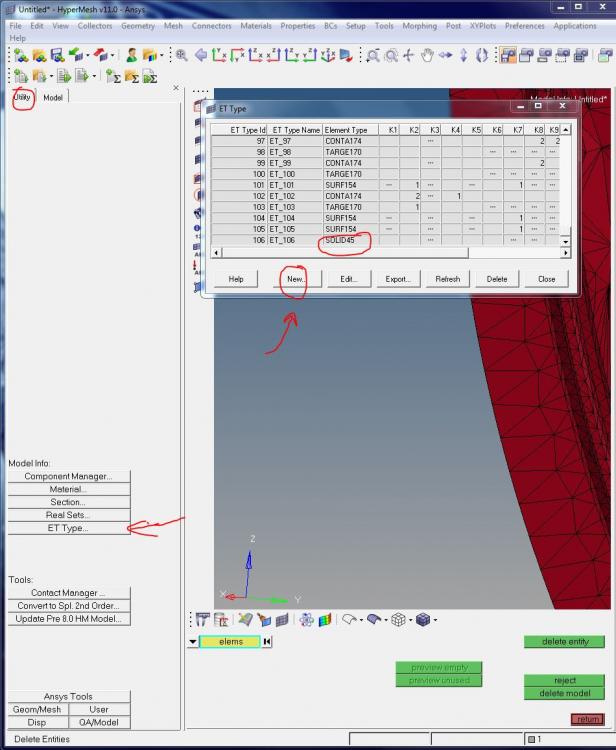Click Delete in the ET Type dialog

497,279
